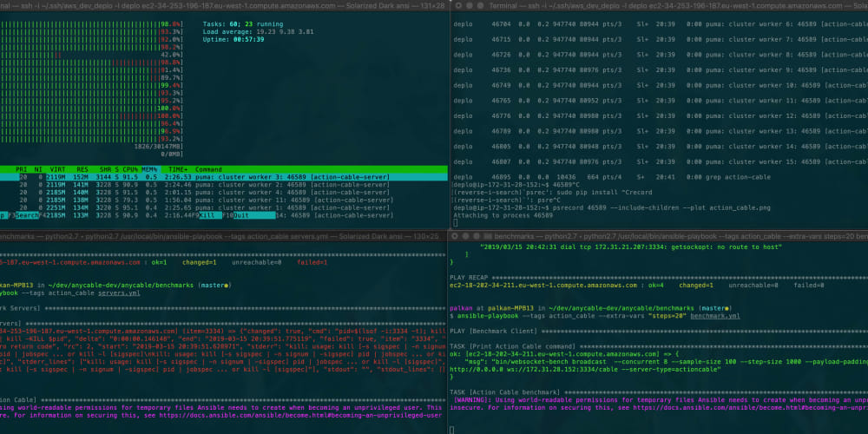Sort htop by the VIRT column header
The image size is (868, 434).
pyautogui.click(x=57, y=169)
